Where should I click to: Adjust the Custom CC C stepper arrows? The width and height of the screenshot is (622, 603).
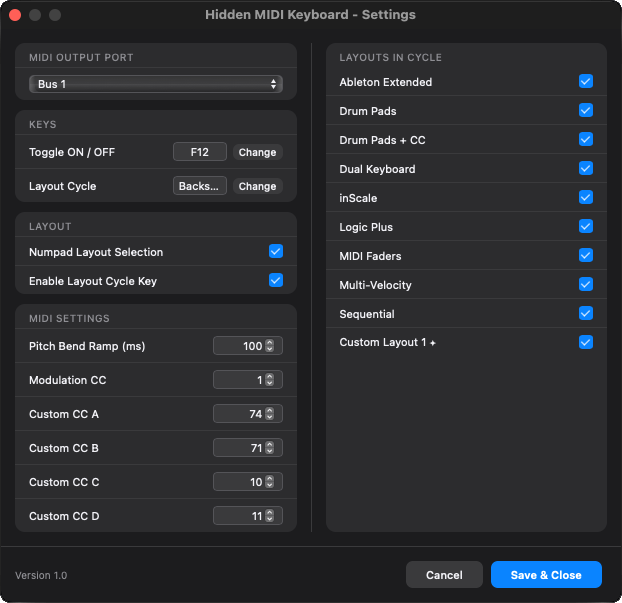click(x=270, y=482)
